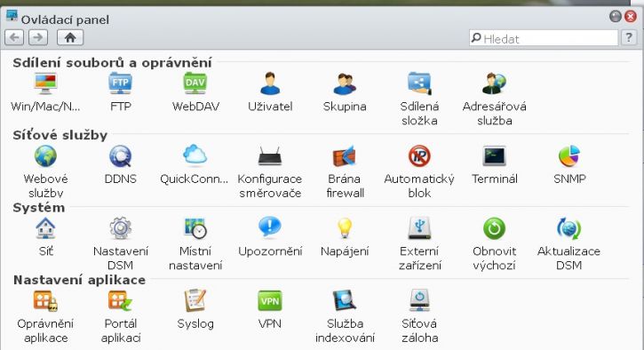Open the VPN icon
This screenshot has width=644, height=350.
270,301
